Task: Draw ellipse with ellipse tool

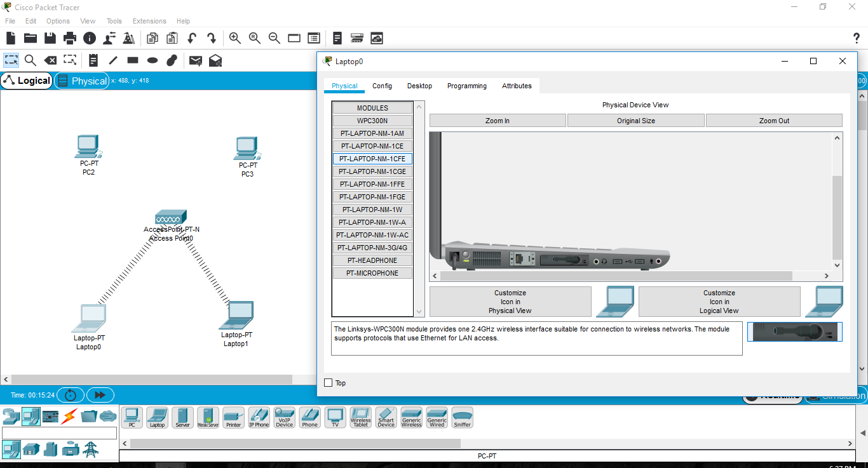Action: (153, 60)
